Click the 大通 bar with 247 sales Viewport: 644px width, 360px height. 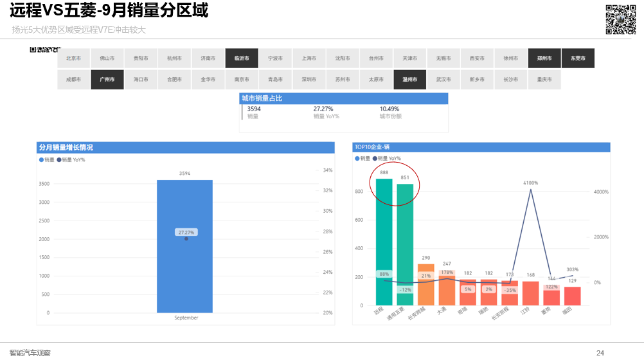click(x=447, y=287)
